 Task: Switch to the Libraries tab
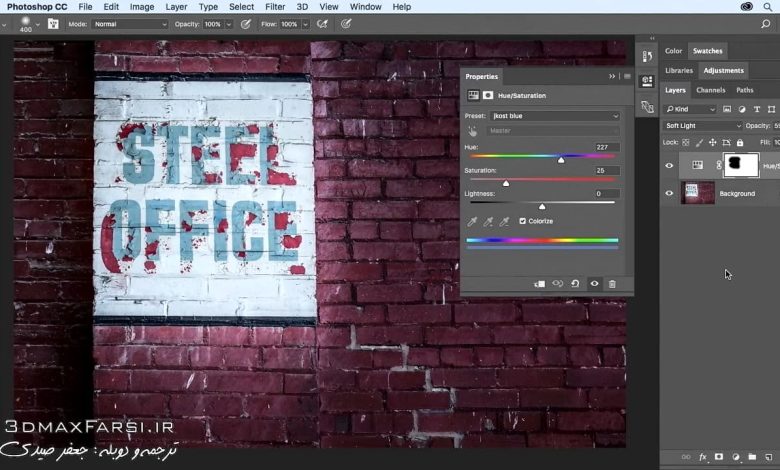tap(679, 71)
